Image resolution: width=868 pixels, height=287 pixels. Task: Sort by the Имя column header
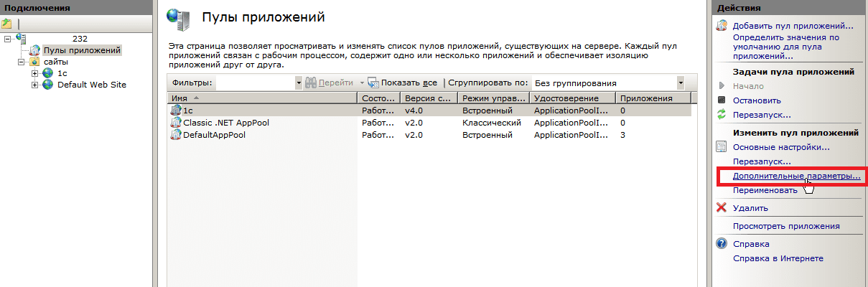(x=263, y=98)
